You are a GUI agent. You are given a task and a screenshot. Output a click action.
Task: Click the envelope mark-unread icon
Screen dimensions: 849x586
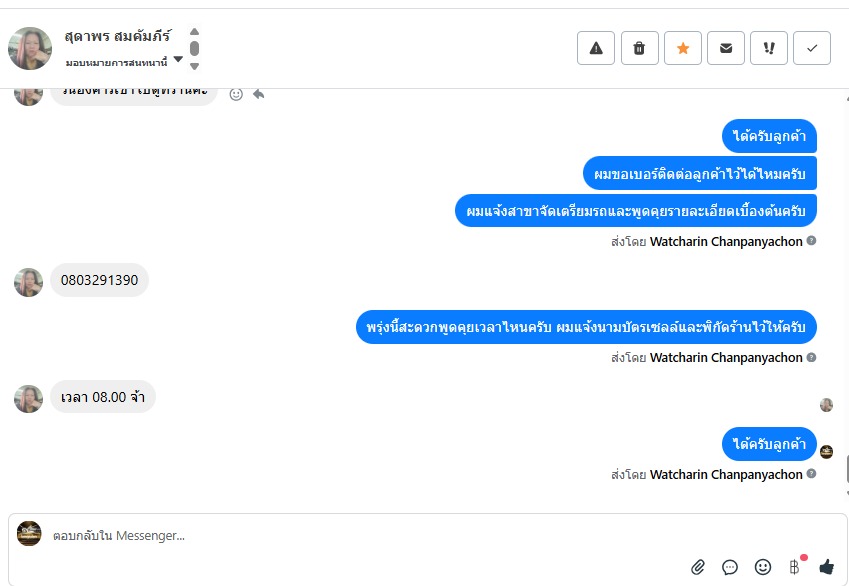point(726,48)
